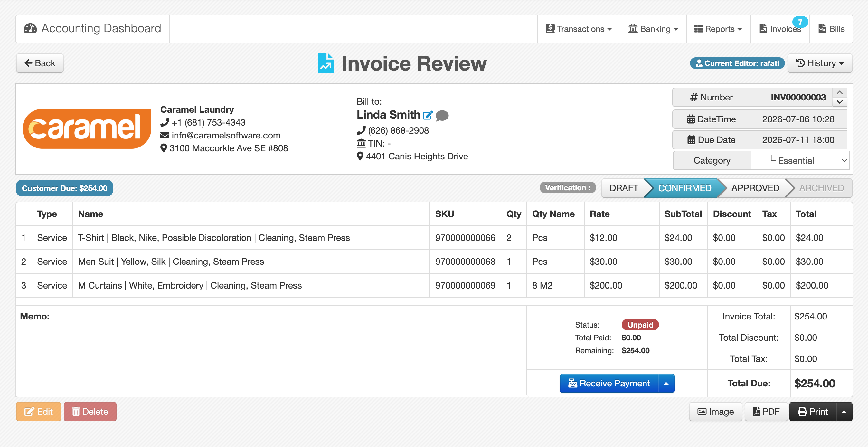
Task: Click the invoice number up arrow
Action: click(840, 92)
